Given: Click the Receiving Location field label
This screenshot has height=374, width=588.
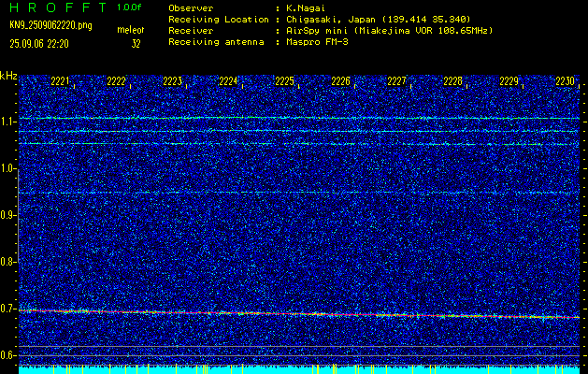Looking at the screenshot, I should coord(219,20).
